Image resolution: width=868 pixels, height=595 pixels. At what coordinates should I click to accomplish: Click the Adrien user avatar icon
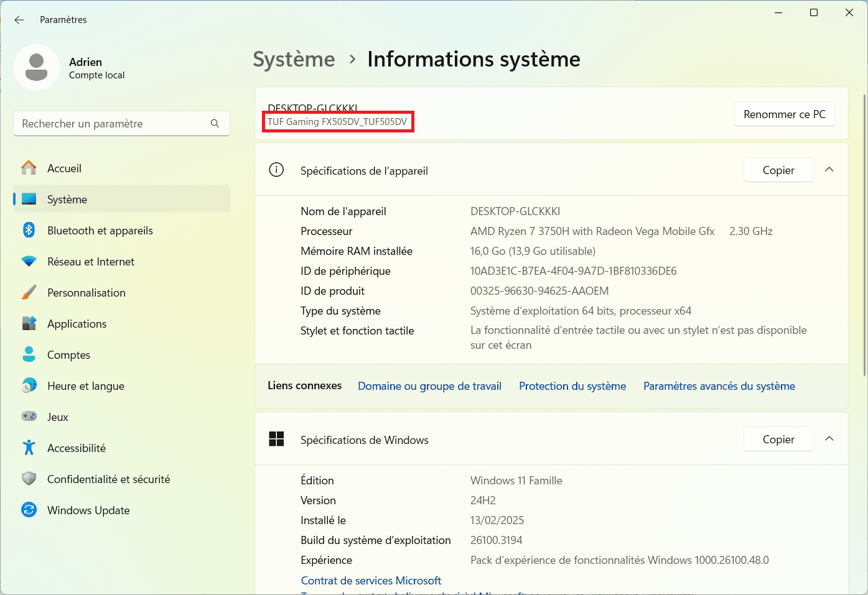point(37,67)
